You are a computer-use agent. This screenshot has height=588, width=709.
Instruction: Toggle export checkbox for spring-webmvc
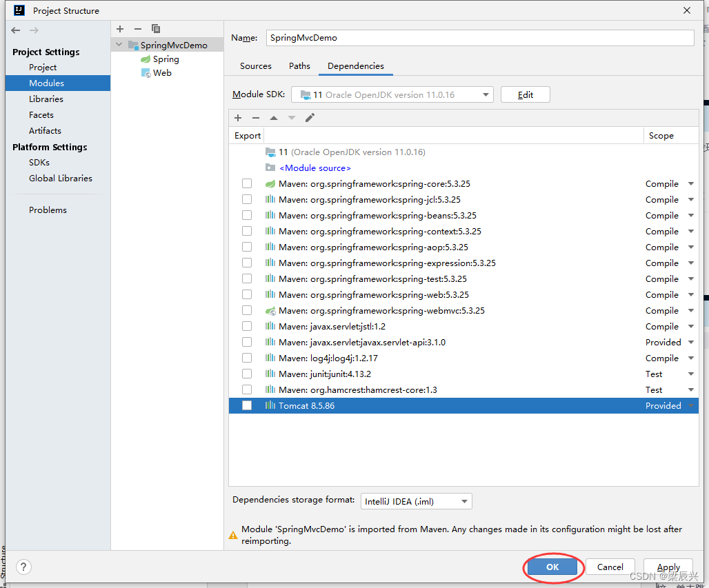point(247,310)
